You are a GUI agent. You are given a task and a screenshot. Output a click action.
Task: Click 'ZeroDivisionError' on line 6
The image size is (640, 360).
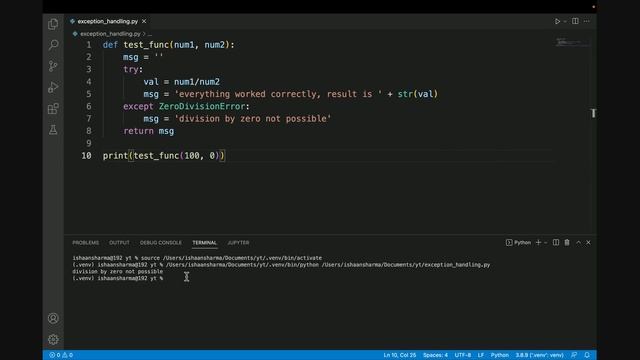202,107
